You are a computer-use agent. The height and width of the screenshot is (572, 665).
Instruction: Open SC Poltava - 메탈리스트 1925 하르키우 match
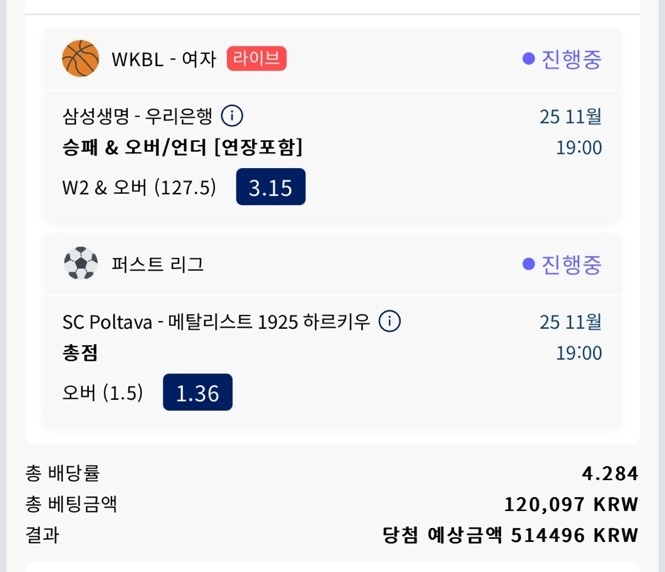tap(216, 321)
